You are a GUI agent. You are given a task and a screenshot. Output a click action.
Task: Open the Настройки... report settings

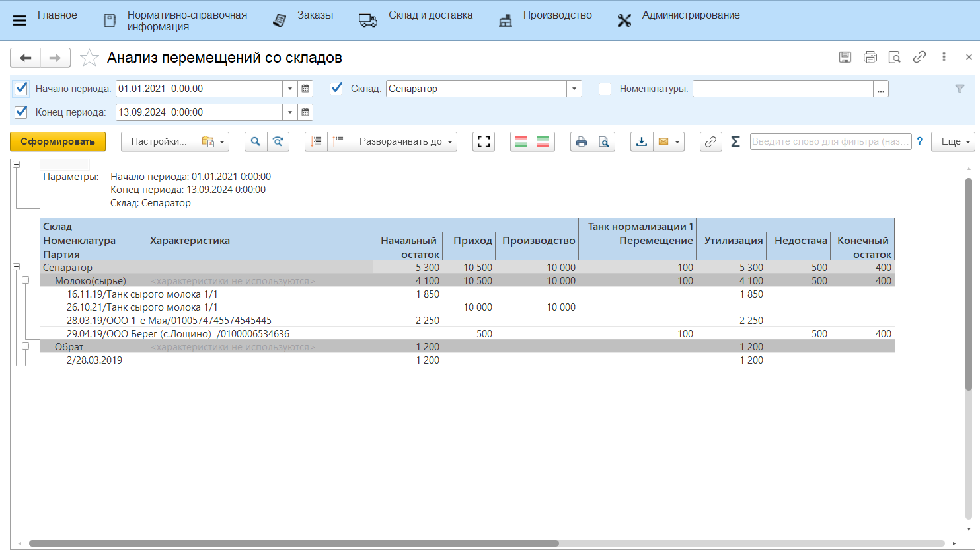159,141
